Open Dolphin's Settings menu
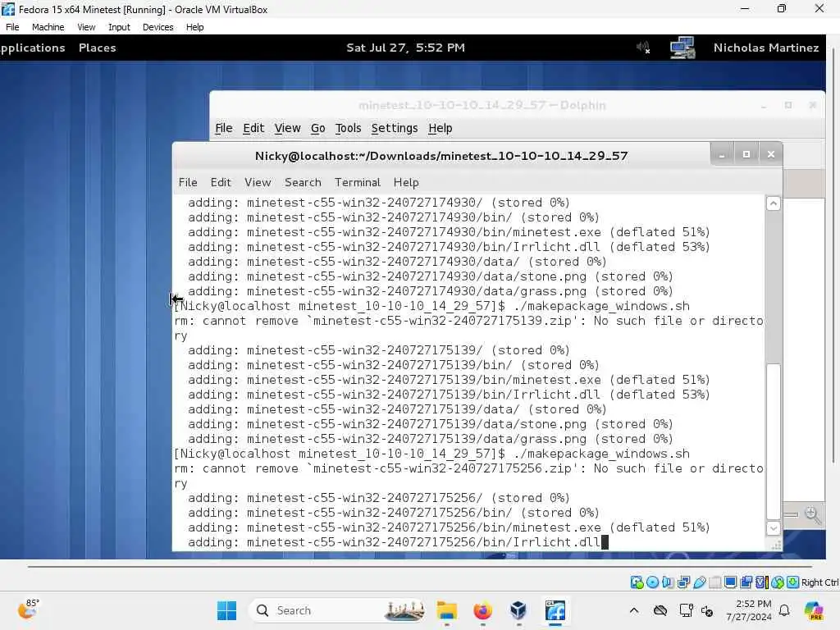This screenshot has height=630, width=840. point(395,128)
